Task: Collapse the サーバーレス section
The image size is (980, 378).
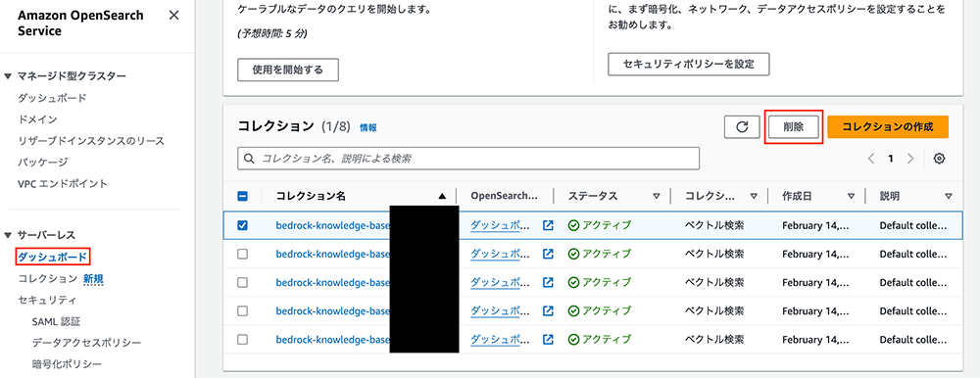Action: (8, 235)
